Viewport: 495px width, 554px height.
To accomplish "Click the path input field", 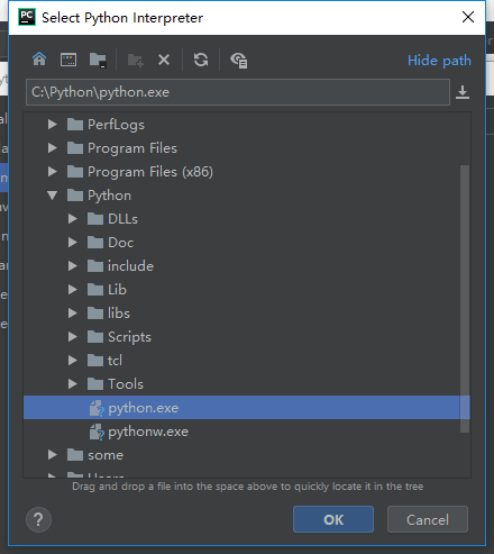I will point(237,92).
